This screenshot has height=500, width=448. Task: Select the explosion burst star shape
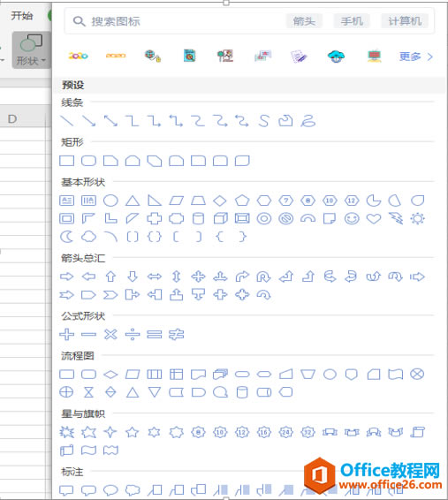click(x=66, y=432)
